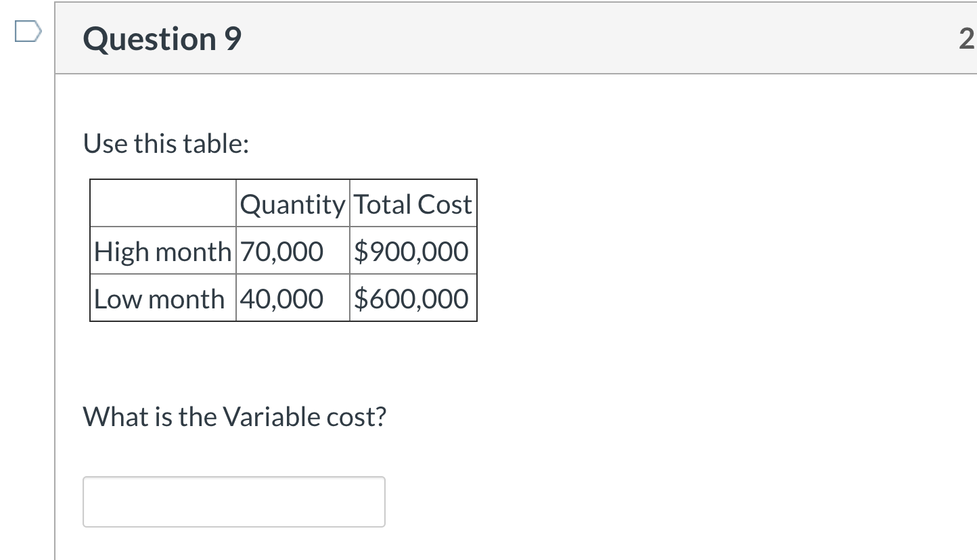Image resolution: width=977 pixels, height=560 pixels.
Task: Click the empty cell in the table corner
Action: click(x=162, y=204)
